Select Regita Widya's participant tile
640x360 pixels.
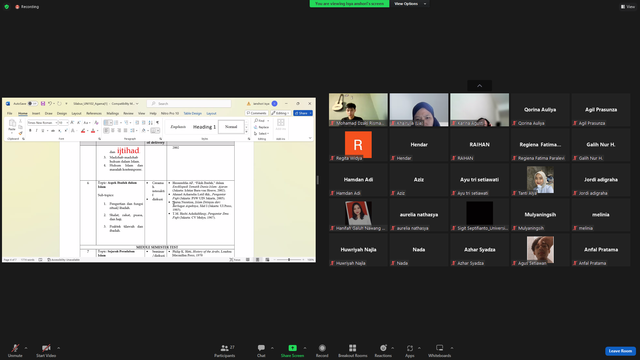click(358, 144)
